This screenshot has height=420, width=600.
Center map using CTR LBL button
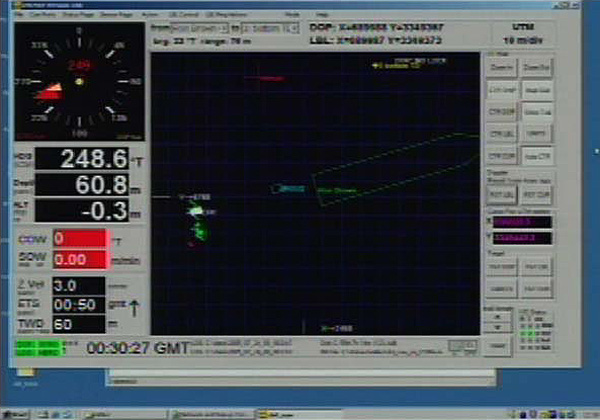click(501, 134)
